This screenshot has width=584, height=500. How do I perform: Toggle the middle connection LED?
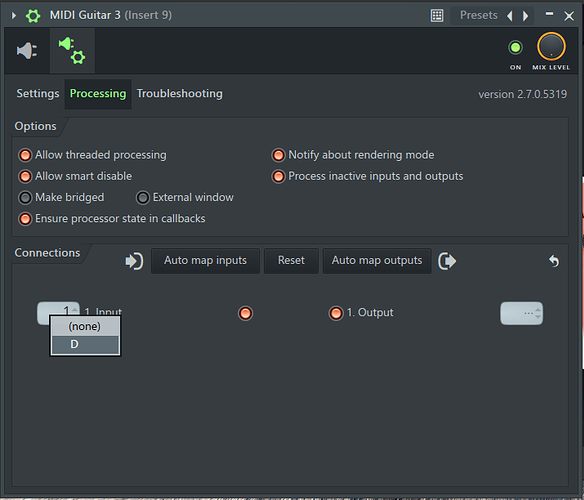coord(245,313)
